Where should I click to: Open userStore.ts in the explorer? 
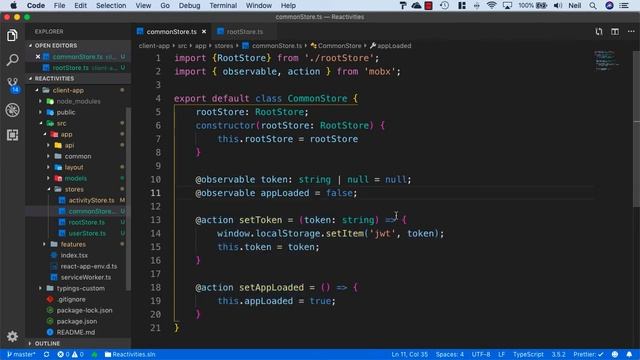[x=87, y=233]
